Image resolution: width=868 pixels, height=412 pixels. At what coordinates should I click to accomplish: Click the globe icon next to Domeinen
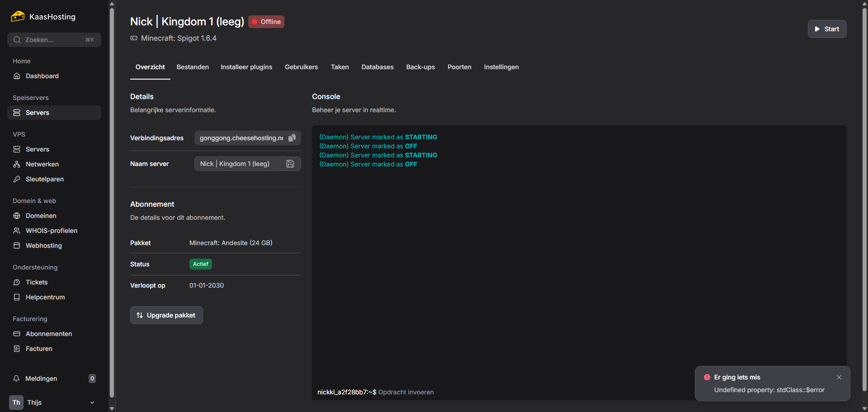(x=17, y=216)
